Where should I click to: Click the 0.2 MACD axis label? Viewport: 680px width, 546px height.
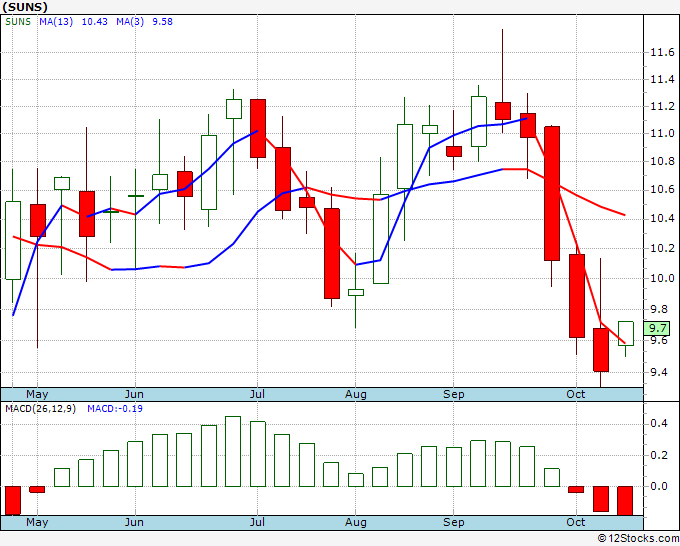point(659,455)
